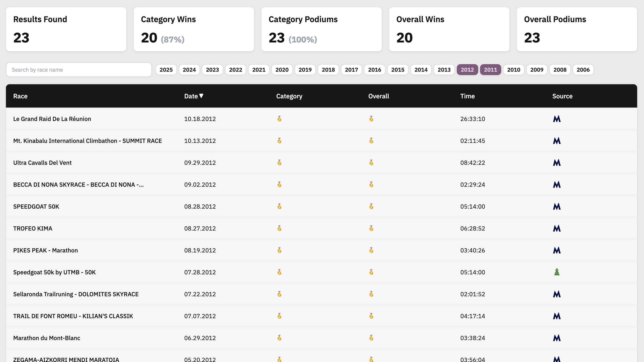
Task: Click the time value 26:33:10
Action: 473,119
